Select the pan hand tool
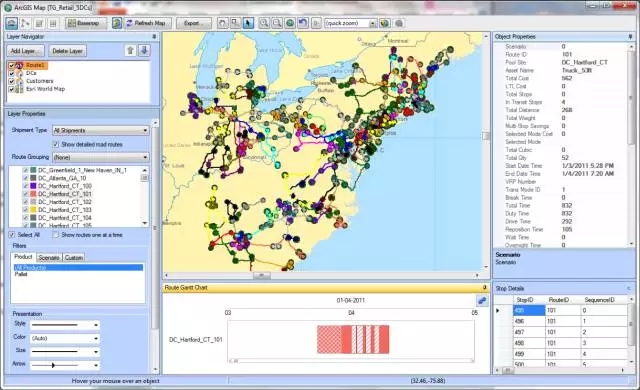Image resolution: width=640 pixels, height=390 pixels. click(222, 23)
